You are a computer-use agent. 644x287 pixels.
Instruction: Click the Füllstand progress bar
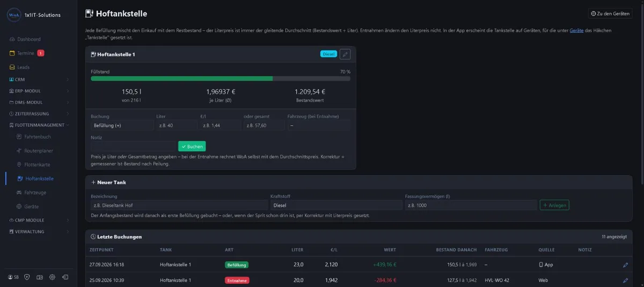click(x=221, y=78)
